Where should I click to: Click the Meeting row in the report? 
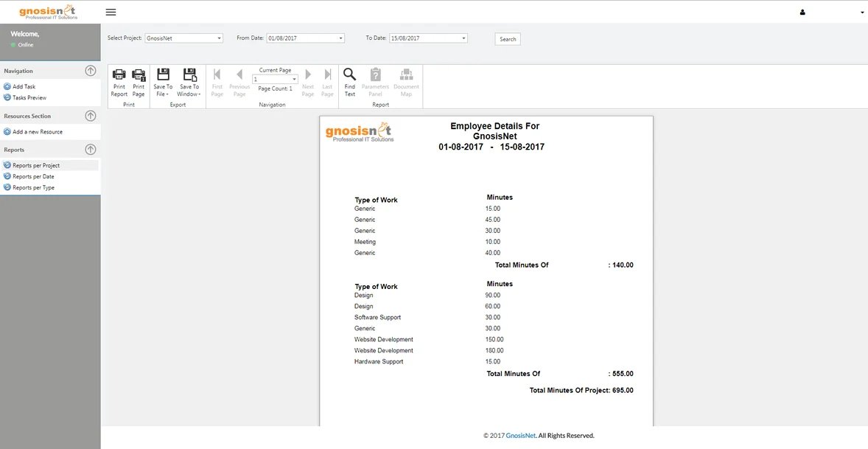pyautogui.click(x=365, y=242)
